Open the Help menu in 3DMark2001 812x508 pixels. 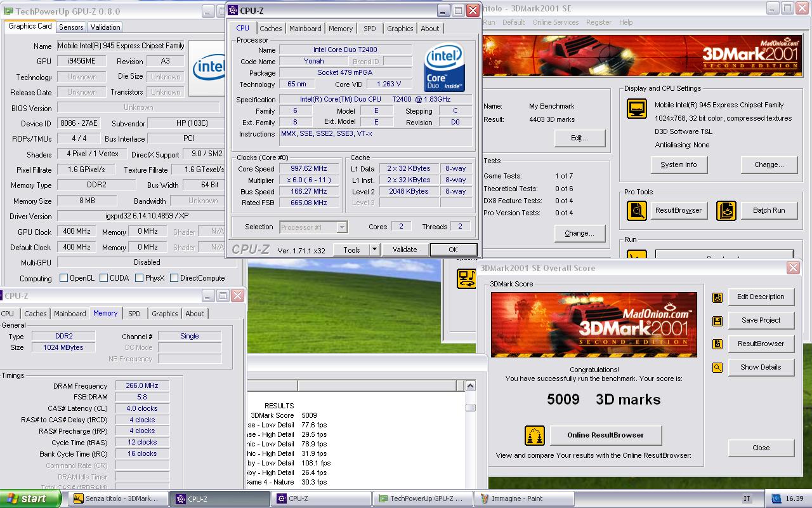pos(626,22)
